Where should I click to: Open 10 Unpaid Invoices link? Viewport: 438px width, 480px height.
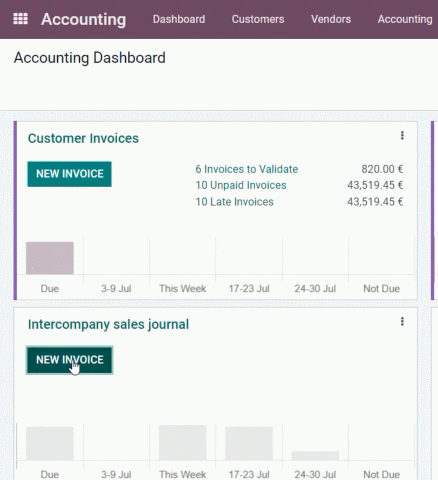pyautogui.click(x=241, y=185)
